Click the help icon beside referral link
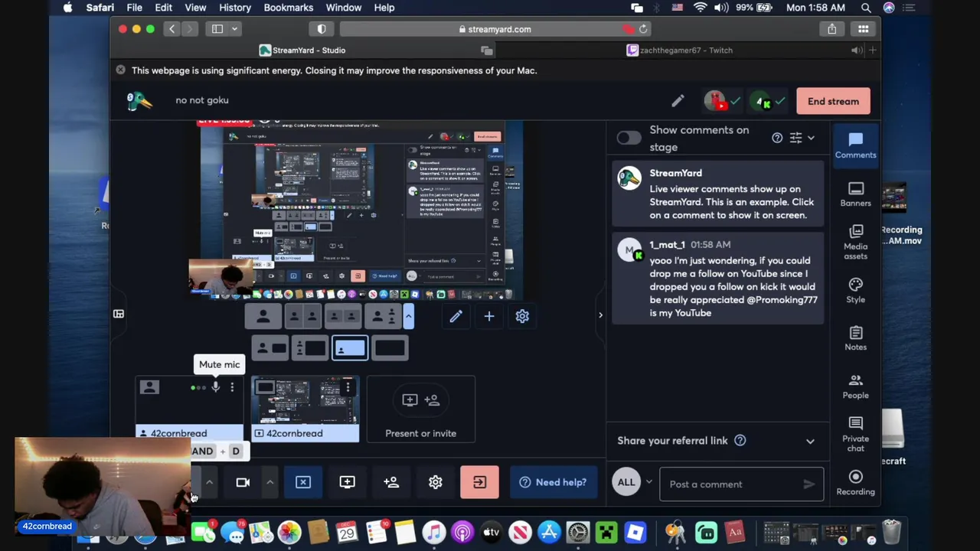Screen dimensions: 980x551 [740, 440]
